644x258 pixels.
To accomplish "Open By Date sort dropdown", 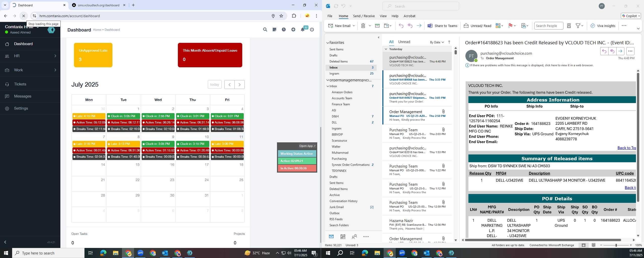I will [x=437, y=42].
